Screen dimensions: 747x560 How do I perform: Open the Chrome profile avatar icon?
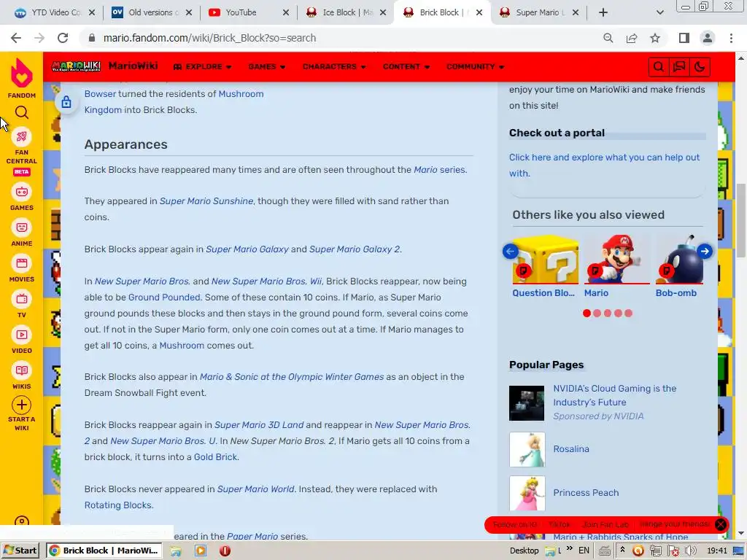[708, 38]
